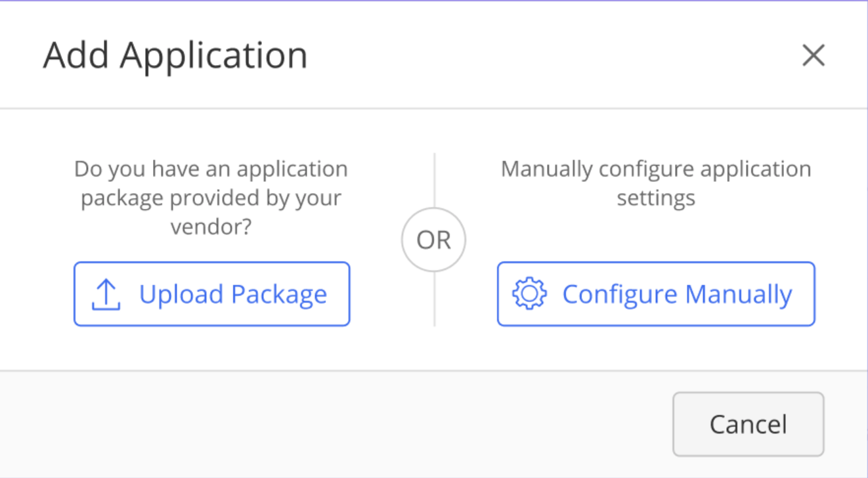The width and height of the screenshot is (868, 478).
Task: Click the 'Do you have an application' text line
Action: (211, 169)
